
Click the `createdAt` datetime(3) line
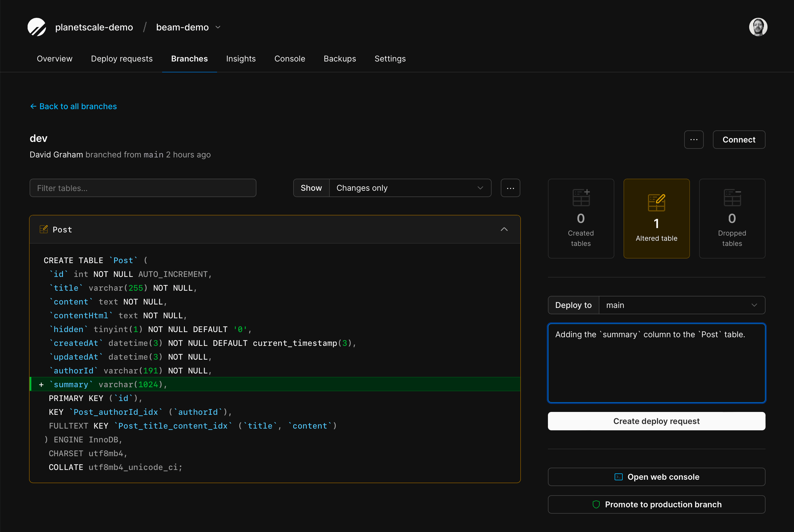tap(202, 343)
